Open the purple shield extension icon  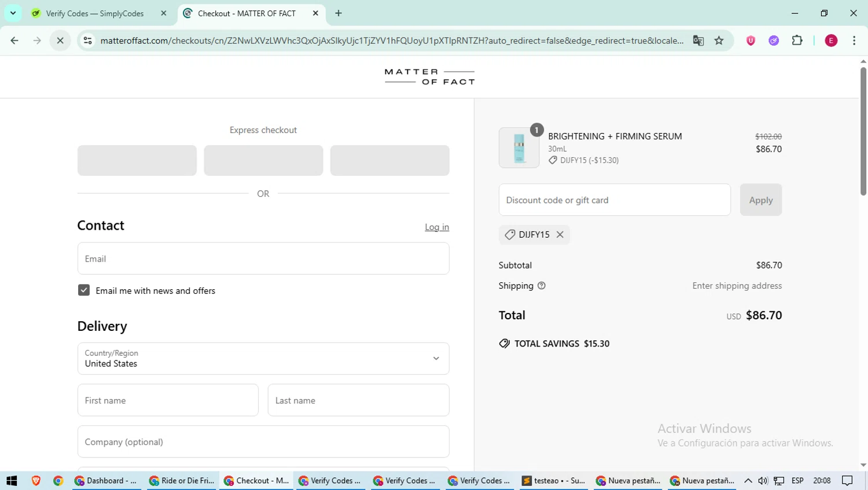coord(751,40)
